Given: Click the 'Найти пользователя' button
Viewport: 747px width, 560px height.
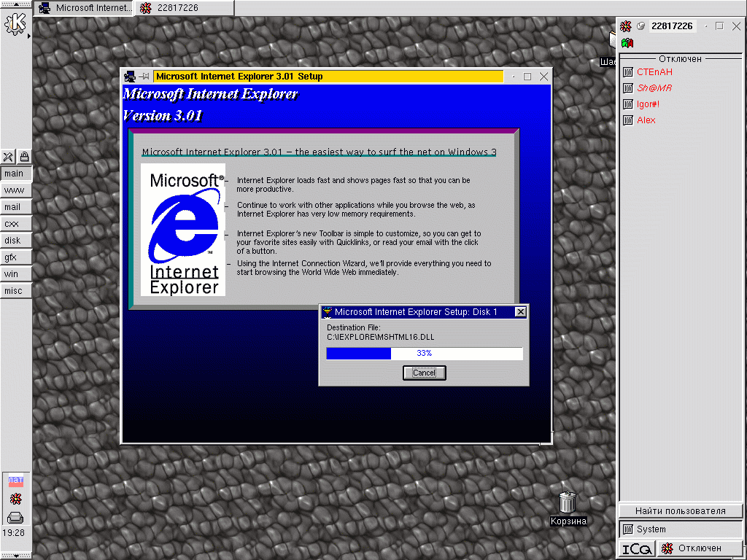Looking at the screenshot, I should click(681, 511).
